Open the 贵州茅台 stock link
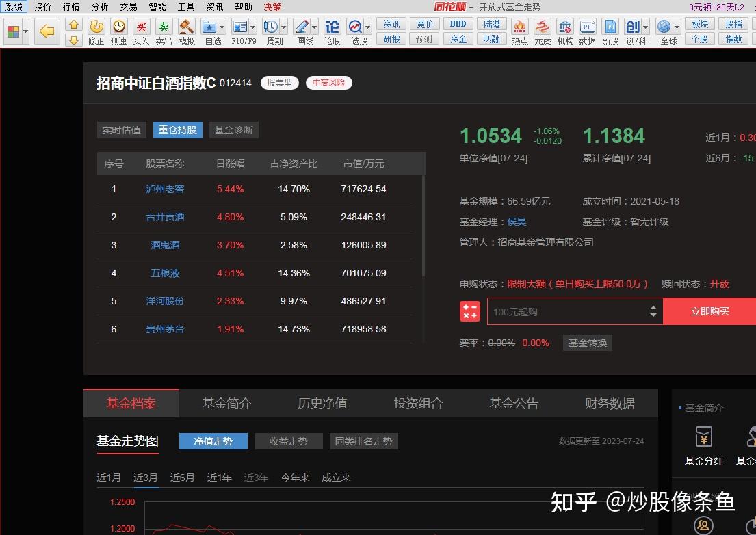 click(x=165, y=329)
